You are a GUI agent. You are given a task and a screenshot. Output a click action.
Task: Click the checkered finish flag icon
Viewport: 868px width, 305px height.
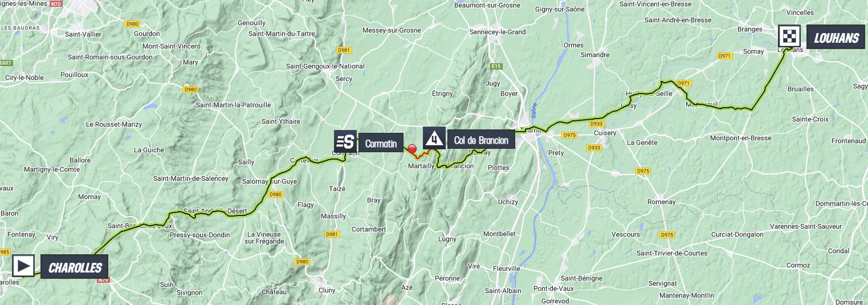point(789,36)
